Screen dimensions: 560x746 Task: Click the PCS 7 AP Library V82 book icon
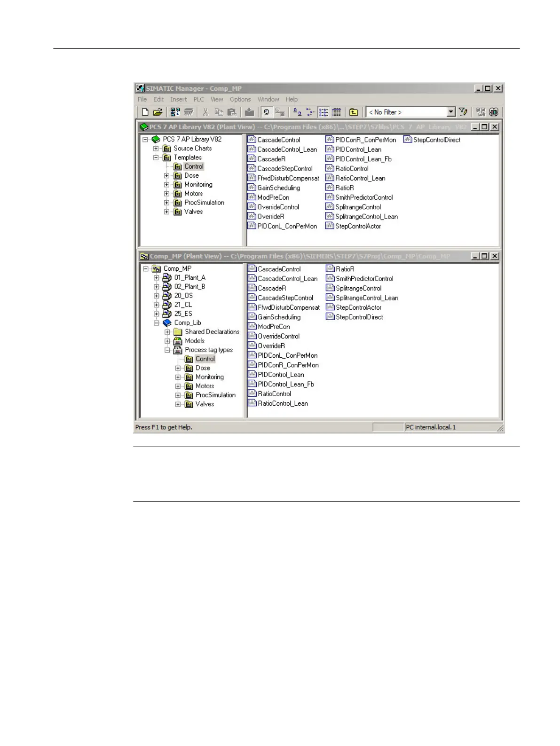[156, 140]
